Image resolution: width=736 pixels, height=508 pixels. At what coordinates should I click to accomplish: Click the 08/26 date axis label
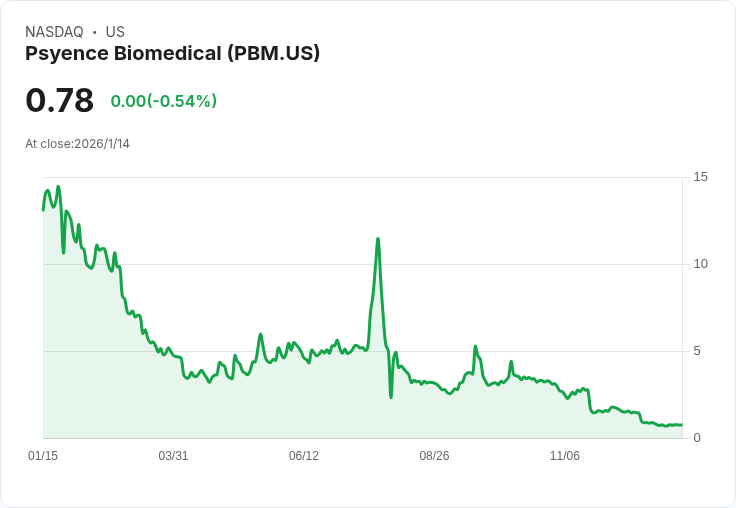click(434, 456)
